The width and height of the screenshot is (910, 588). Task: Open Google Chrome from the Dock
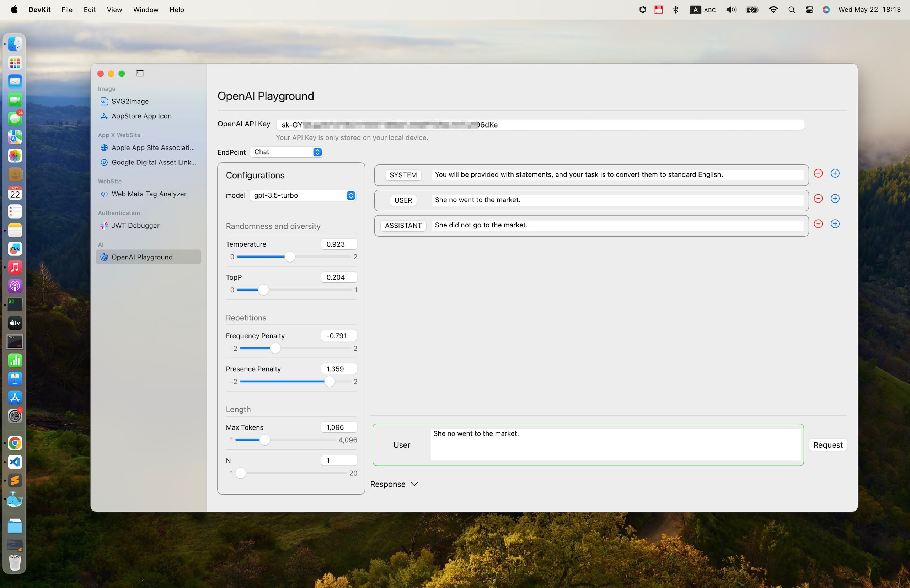pyautogui.click(x=15, y=443)
